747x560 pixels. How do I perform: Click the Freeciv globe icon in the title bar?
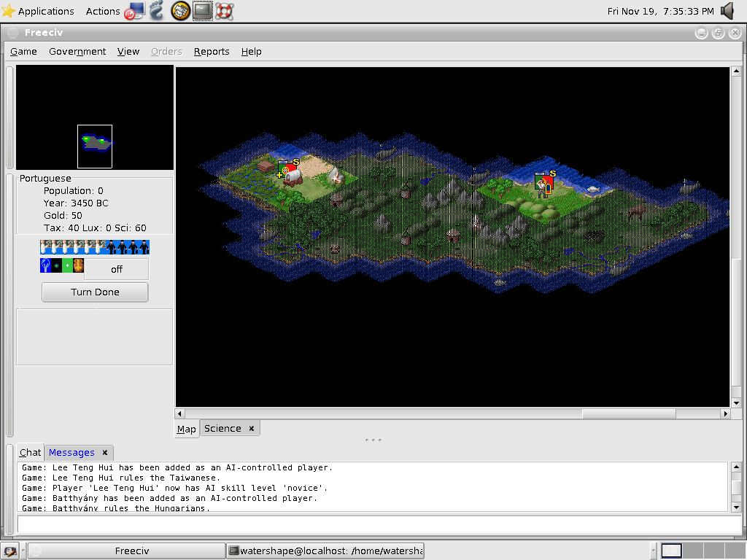click(13, 32)
